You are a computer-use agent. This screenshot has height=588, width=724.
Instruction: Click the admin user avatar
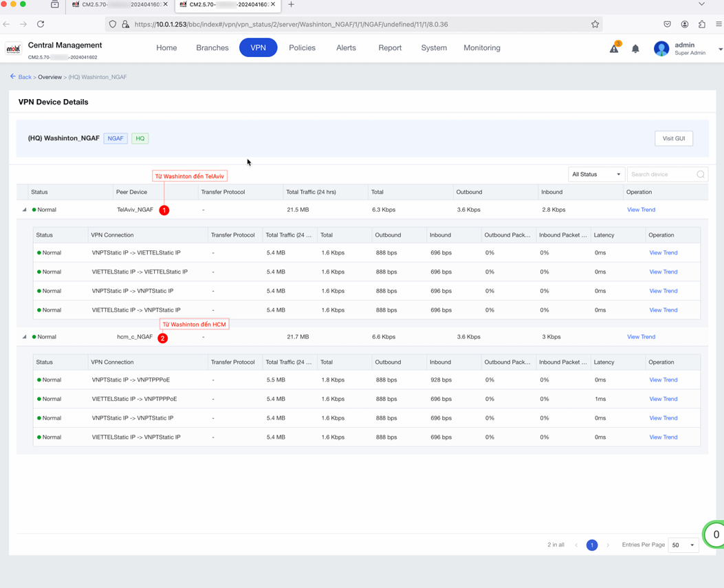click(661, 49)
